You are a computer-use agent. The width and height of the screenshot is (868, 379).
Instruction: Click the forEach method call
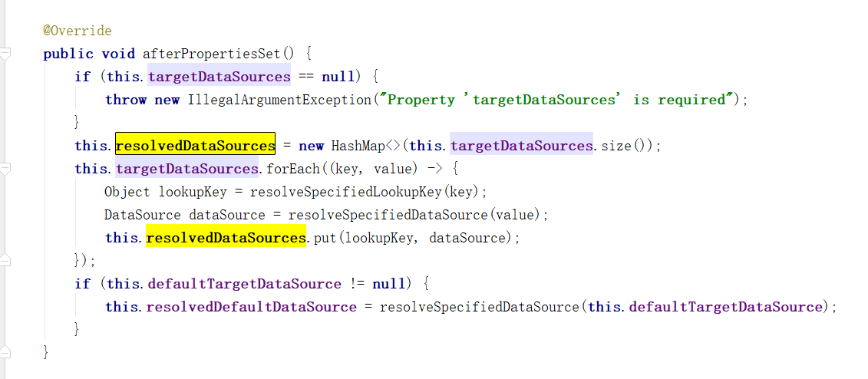click(293, 169)
